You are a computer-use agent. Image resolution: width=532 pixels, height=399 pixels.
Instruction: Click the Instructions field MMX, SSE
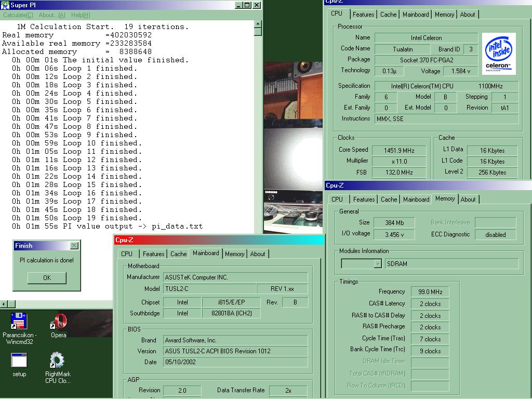[446, 119]
